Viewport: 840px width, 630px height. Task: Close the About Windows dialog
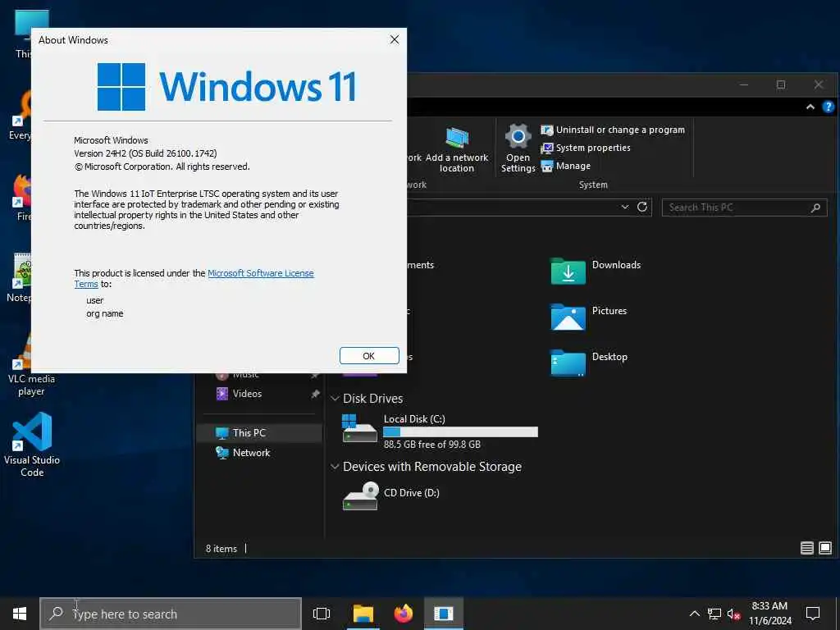(x=395, y=39)
